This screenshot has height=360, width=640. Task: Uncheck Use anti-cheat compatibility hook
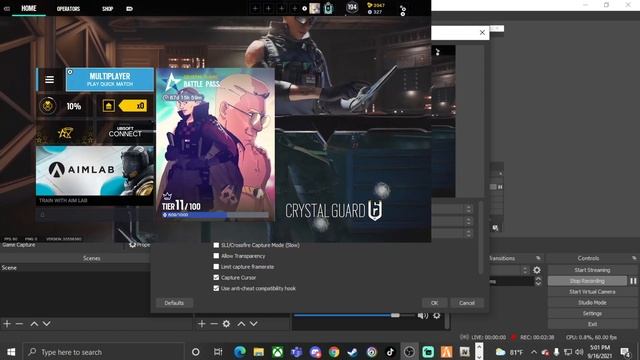pos(216,288)
